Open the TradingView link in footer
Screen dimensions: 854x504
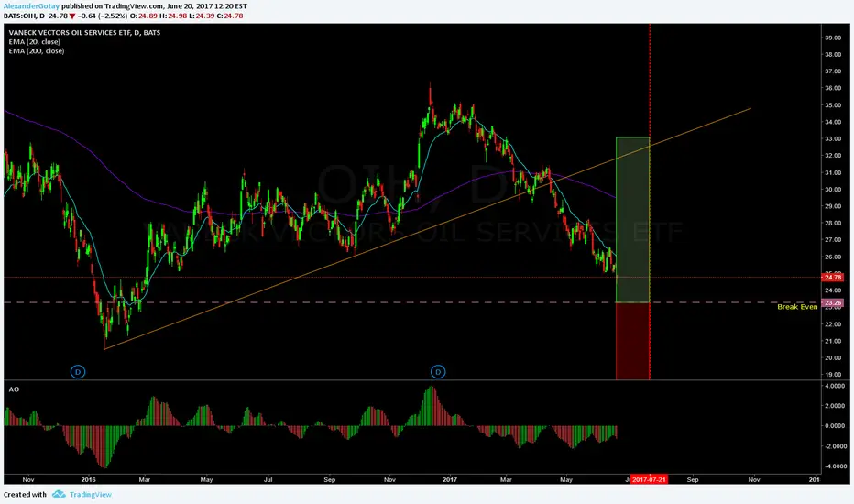tap(91, 494)
